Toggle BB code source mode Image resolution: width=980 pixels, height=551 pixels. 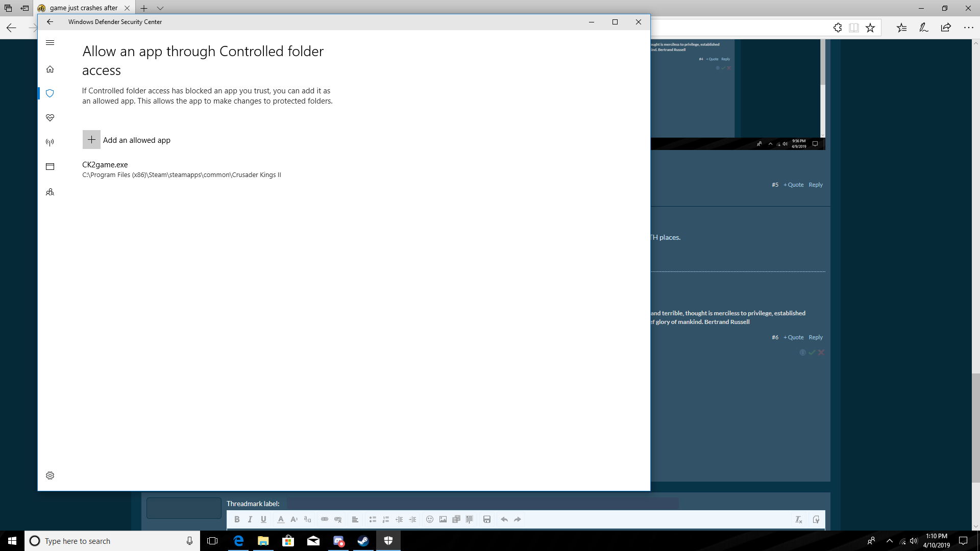click(x=816, y=519)
